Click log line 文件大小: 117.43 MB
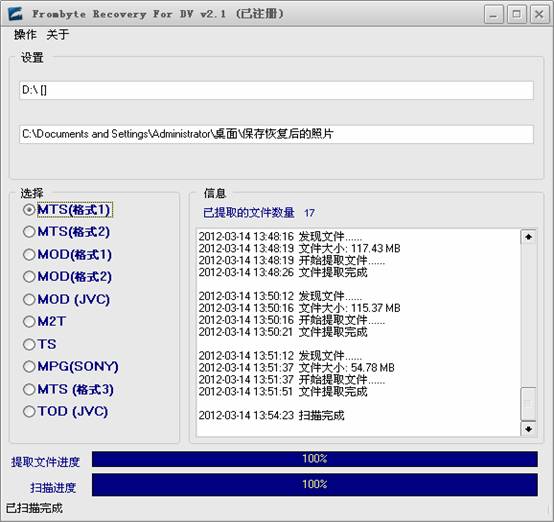Screen dimensions: 554x522 tap(299, 248)
